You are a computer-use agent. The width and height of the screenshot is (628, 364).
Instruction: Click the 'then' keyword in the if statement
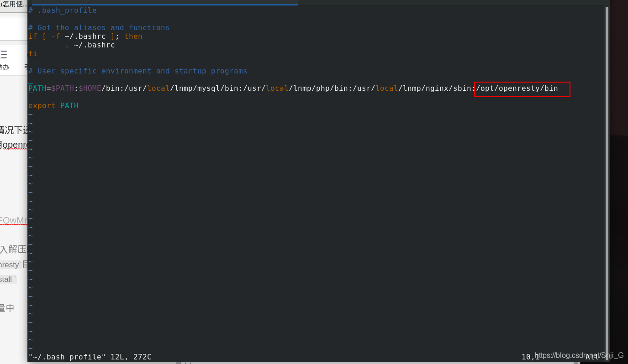[x=133, y=36]
